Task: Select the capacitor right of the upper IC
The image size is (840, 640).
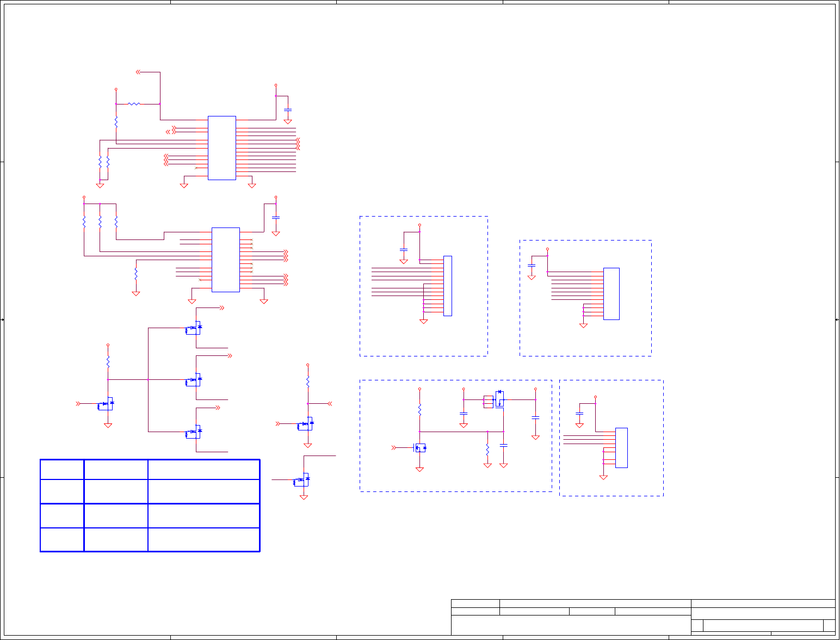Action: coord(288,110)
